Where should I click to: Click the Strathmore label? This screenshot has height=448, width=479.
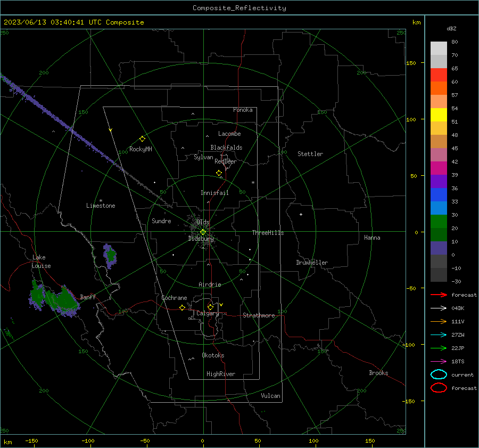(259, 315)
